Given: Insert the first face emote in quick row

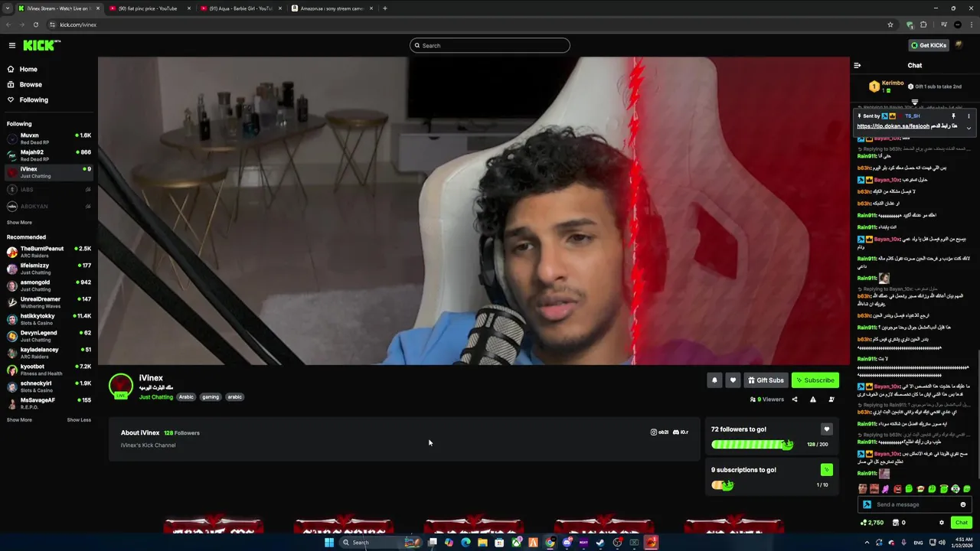Looking at the screenshot, I should pyautogui.click(x=863, y=489).
